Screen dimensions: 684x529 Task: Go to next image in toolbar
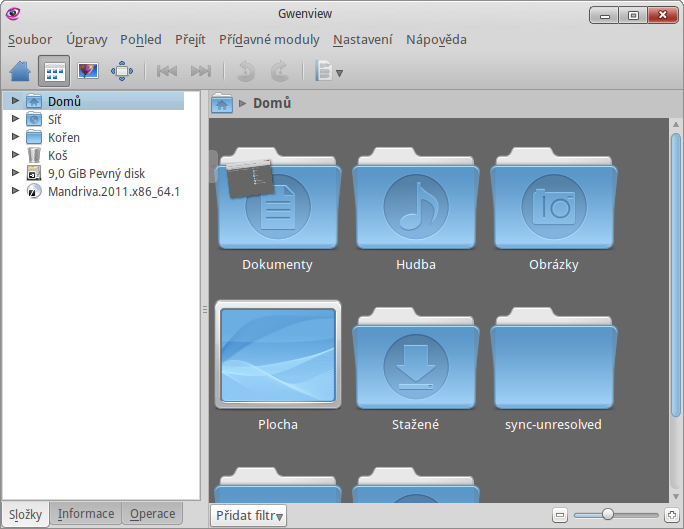(x=201, y=71)
